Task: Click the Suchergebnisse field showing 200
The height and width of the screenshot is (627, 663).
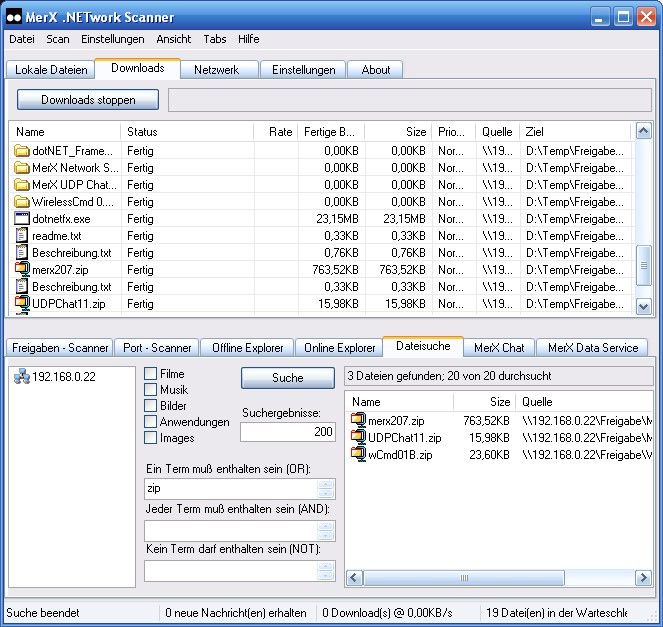Action: [288, 432]
